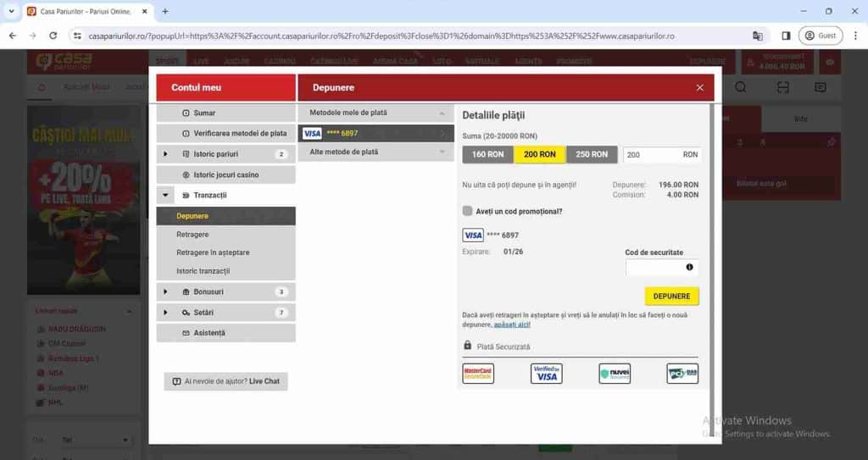Expand the Istoric pariuri arrow
Viewport: 868px width, 460px height.
(x=165, y=154)
